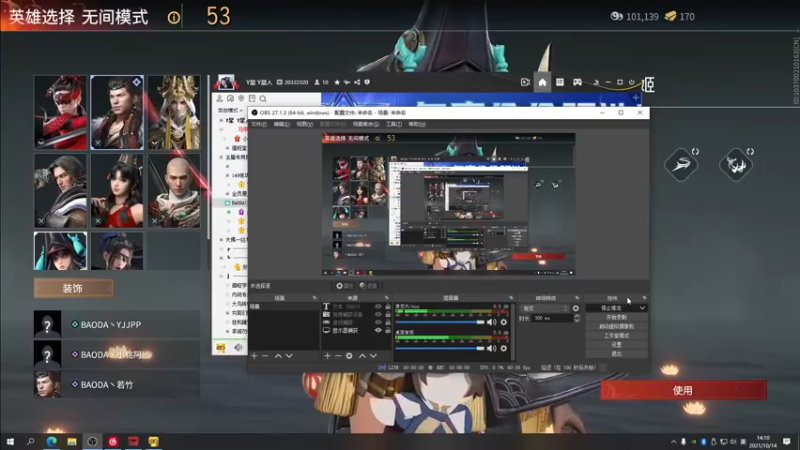Open the 麦克风/Aux audio settings gear
Viewport: 800px width, 450px height.
[x=504, y=322]
